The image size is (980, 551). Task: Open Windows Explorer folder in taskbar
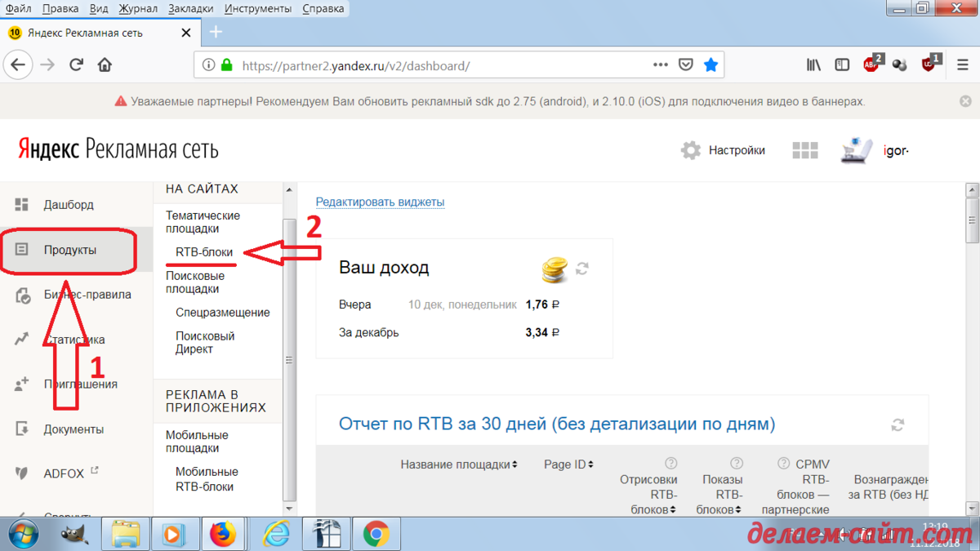click(126, 534)
